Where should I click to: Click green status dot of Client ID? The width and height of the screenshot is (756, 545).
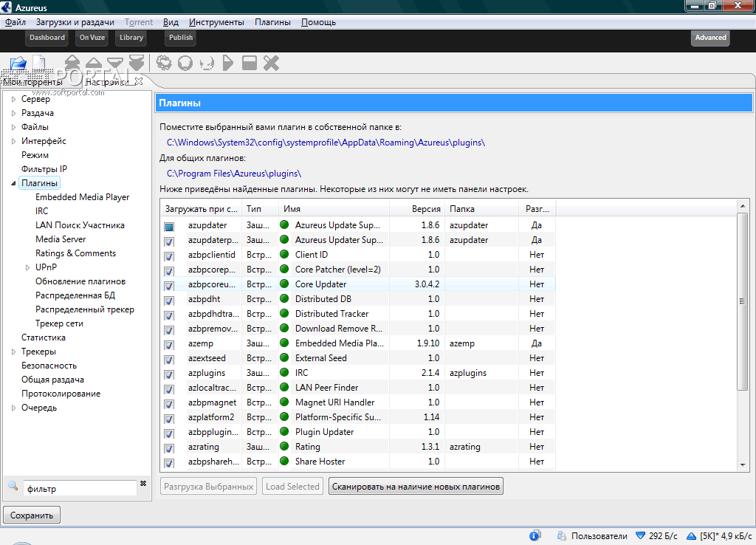(284, 254)
